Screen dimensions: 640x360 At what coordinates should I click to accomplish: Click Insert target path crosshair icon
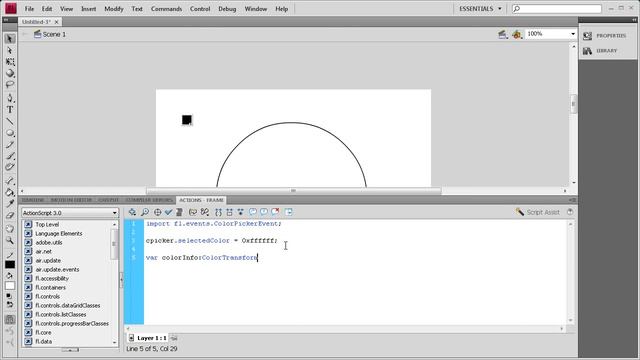pos(157,212)
